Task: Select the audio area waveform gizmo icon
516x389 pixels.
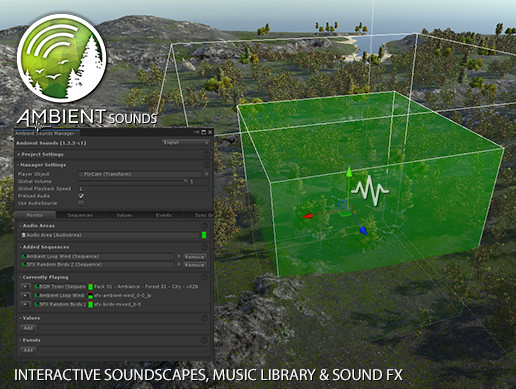Action: pyautogui.click(x=370, y=190)
